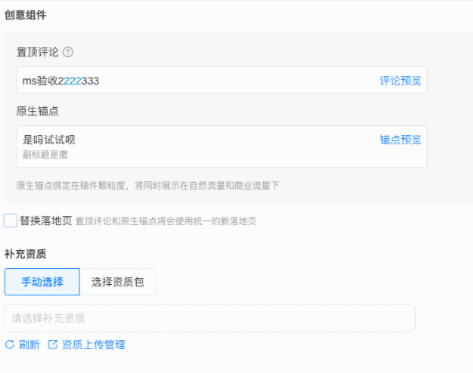
Task: Open the 资质上传管理 link
Action: point(94,345)
